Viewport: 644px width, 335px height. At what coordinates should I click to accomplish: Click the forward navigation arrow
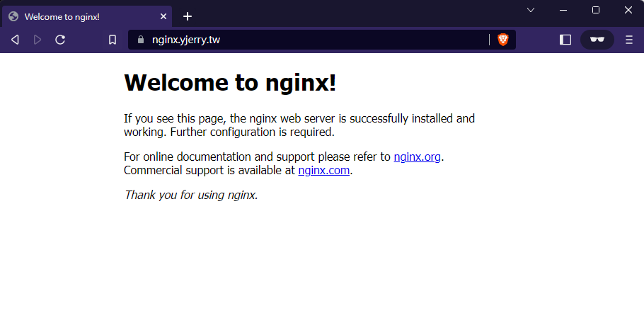pos(38,40)
